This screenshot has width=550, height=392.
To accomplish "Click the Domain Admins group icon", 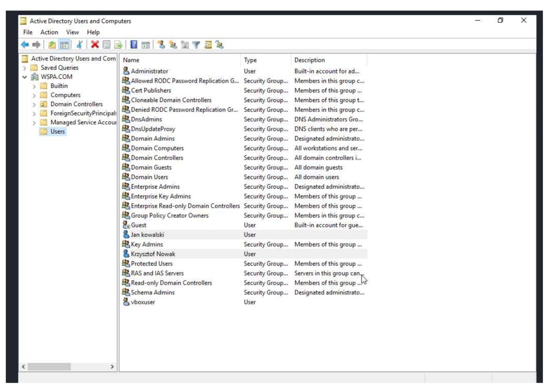I will point(126,138).
